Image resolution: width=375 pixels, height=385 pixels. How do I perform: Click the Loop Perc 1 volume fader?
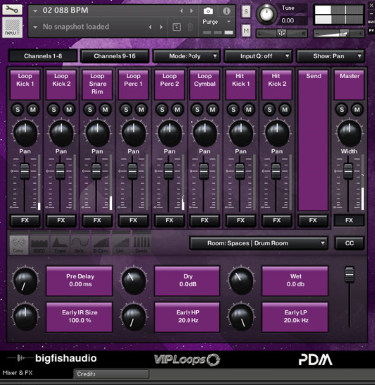[132, 171]
